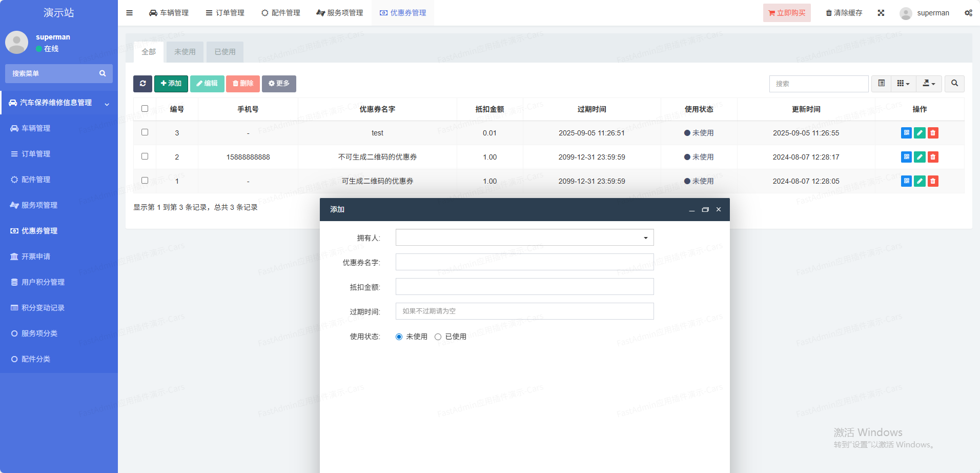This screenshot has width=980, height=473.
Task: Open 开票申请 in the sidebar menu
Action: [x=36, y=257]
